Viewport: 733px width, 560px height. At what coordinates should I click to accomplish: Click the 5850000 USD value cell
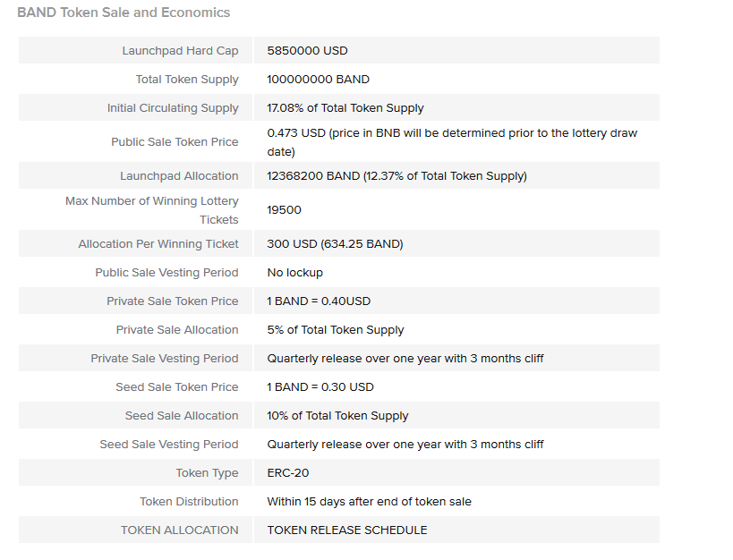click(x=456, y=50)
